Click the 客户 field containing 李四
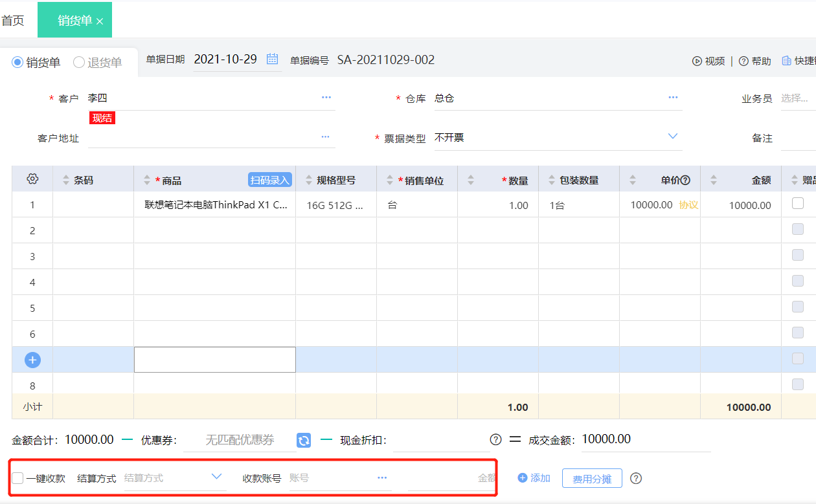The image size is (816, 504). point(211,98)
